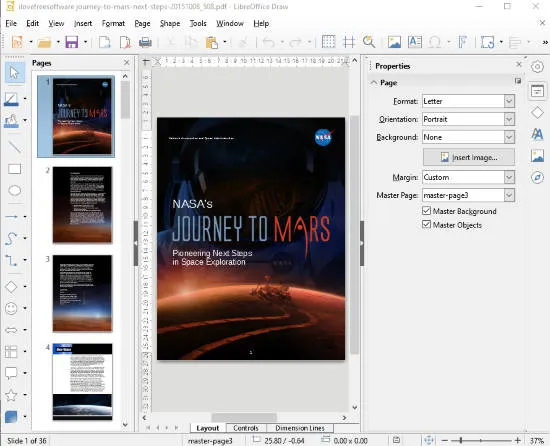Open the sidebar Styles deck icon

537,134
